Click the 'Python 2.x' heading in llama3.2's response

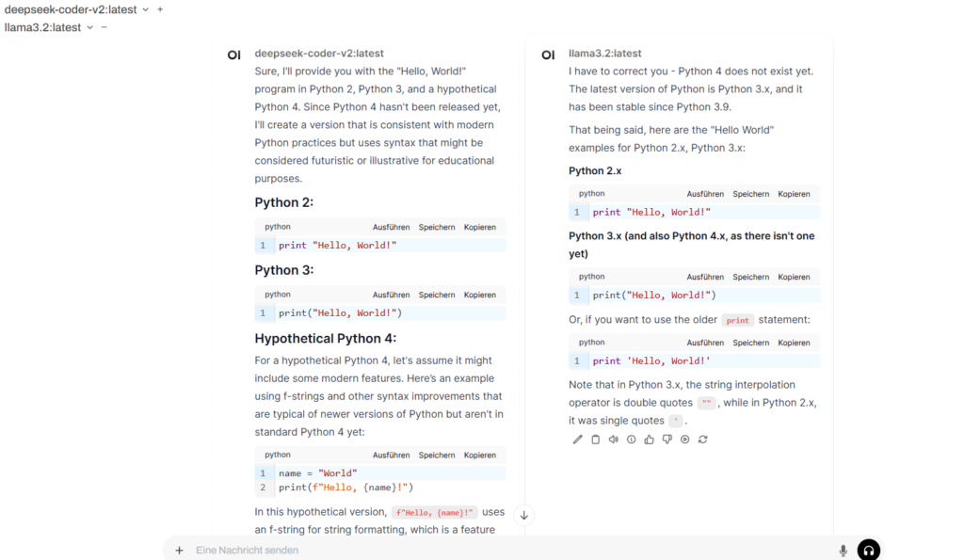(x=595, y=171)
